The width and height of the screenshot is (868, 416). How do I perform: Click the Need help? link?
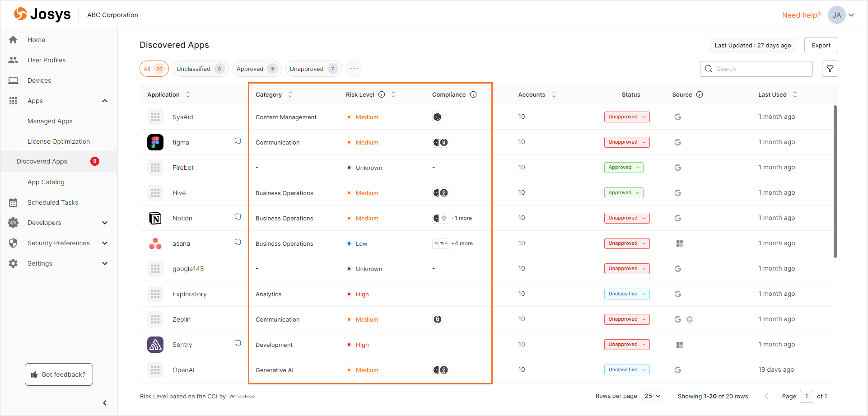point(801,15)
